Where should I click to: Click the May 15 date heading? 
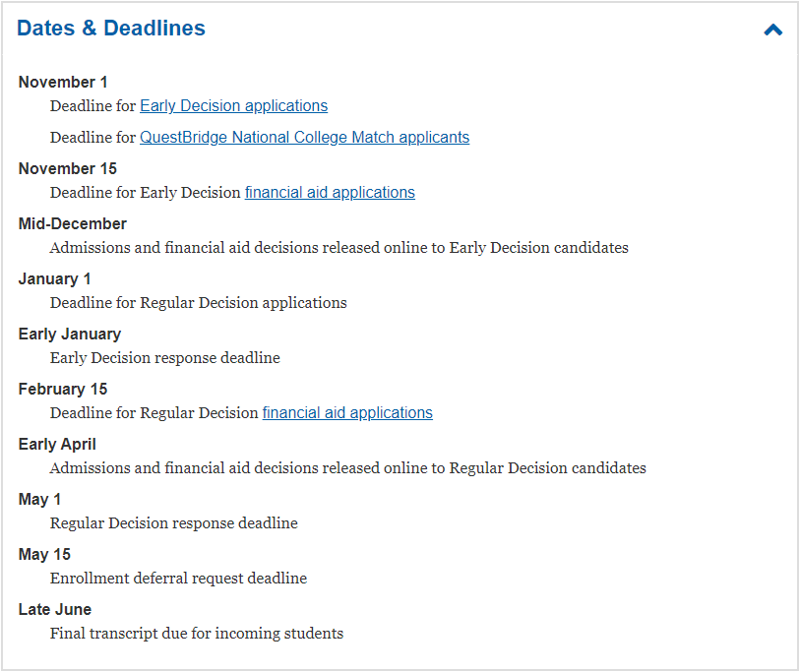click(44, 555)
